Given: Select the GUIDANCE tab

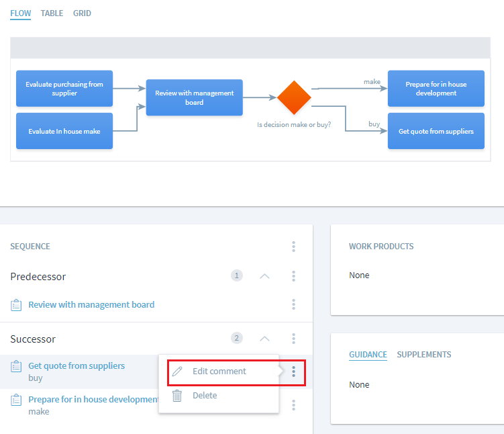Looking at the screenshot, I should [368, 355].
